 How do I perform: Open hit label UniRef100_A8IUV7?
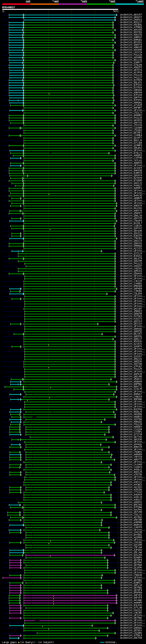click(131, 15)
